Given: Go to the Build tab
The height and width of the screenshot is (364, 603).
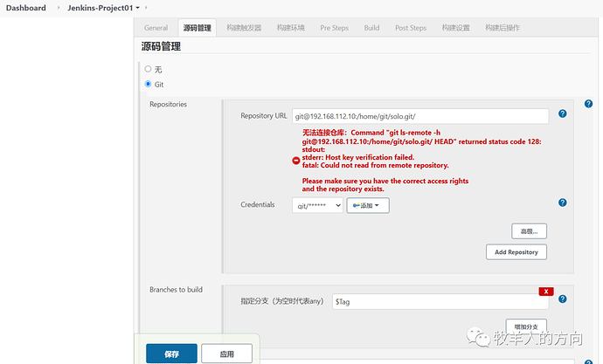Looking at the screenshot, I should tap(371, 28).
